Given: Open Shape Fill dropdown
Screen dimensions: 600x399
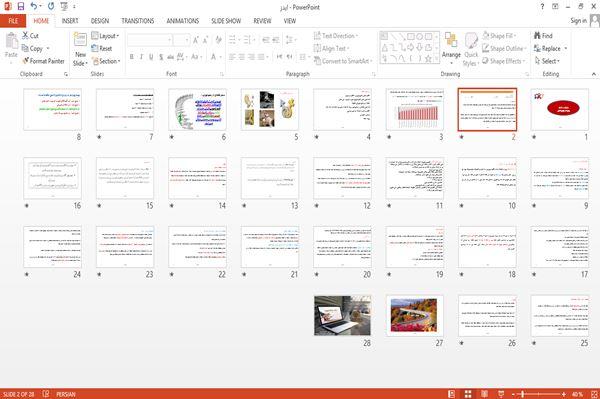Looking at the screenshot, I should coord(499,36).
